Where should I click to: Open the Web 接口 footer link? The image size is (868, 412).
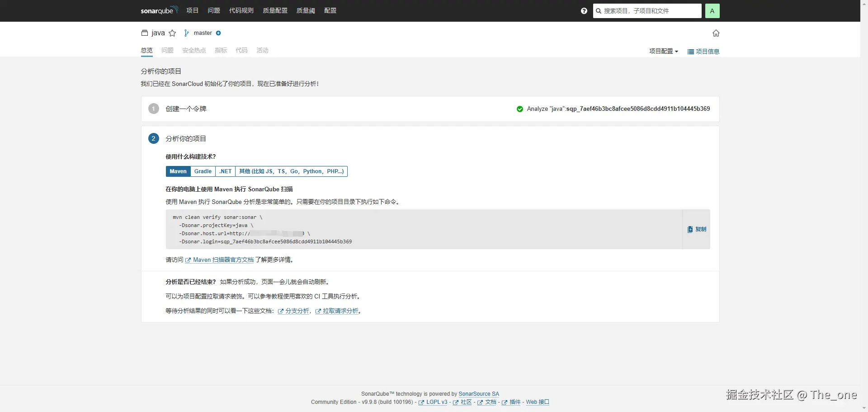(538, 402)
